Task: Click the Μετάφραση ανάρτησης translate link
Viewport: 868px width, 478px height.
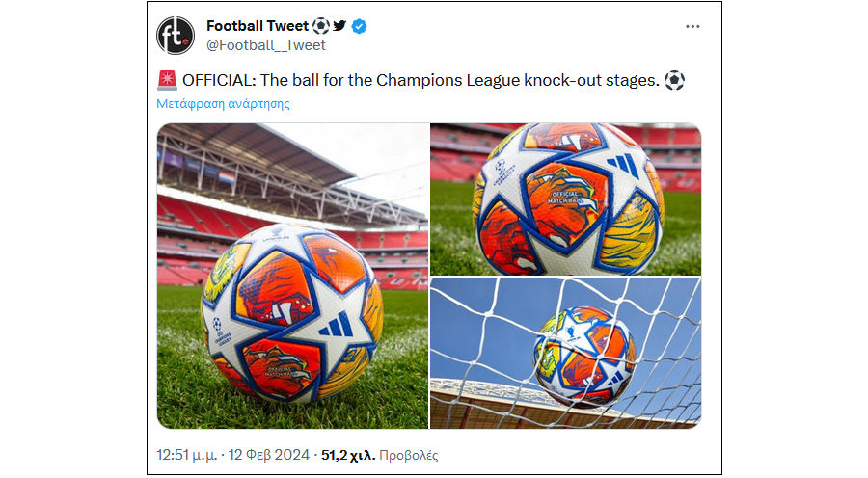Action: tap(223, 103)
